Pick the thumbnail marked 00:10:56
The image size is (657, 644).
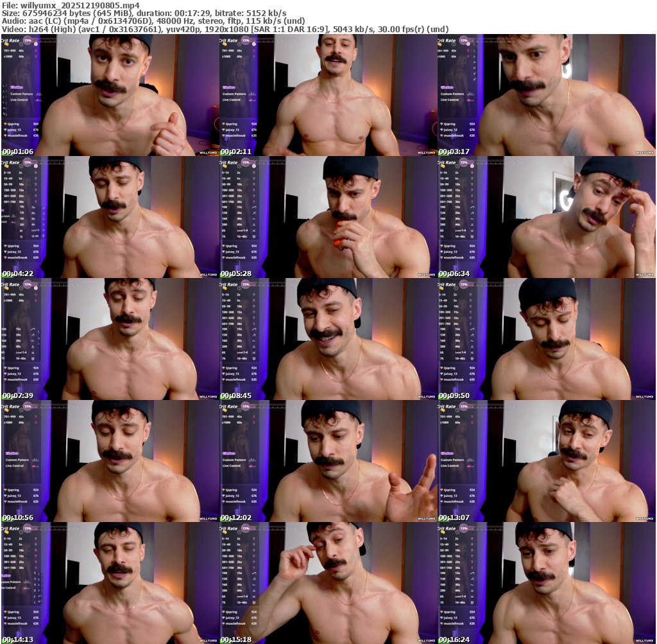110,461
